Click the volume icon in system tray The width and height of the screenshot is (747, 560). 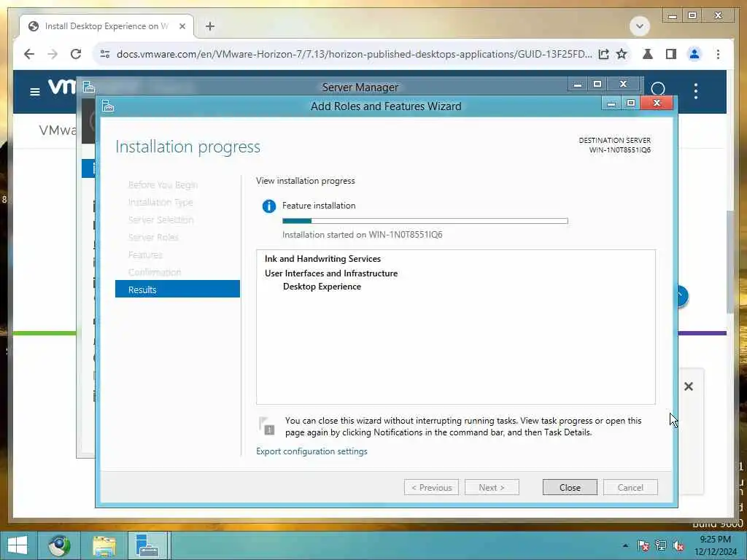tap(678, 545)
